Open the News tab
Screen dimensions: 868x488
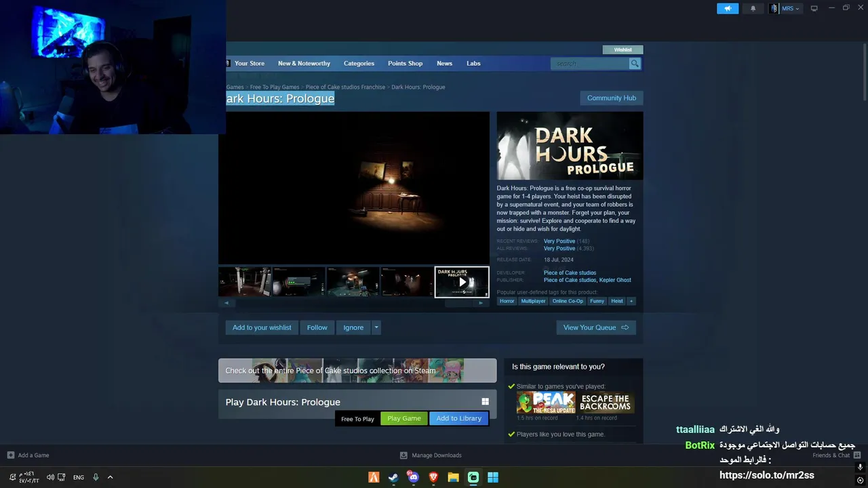point(444,64)
